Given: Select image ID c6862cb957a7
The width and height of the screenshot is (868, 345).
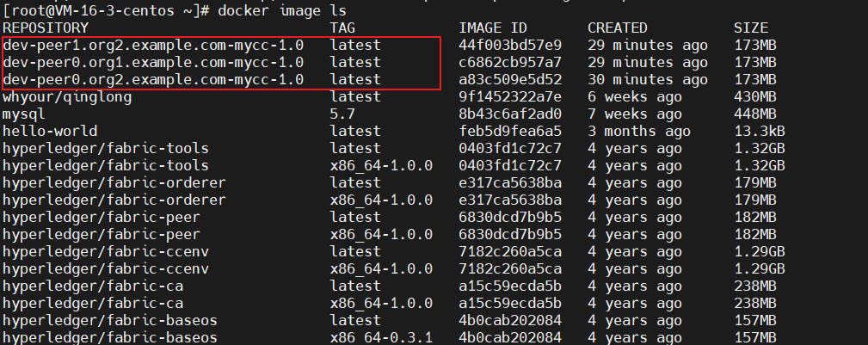Looking at the screenshot, I should pos(510,63).
